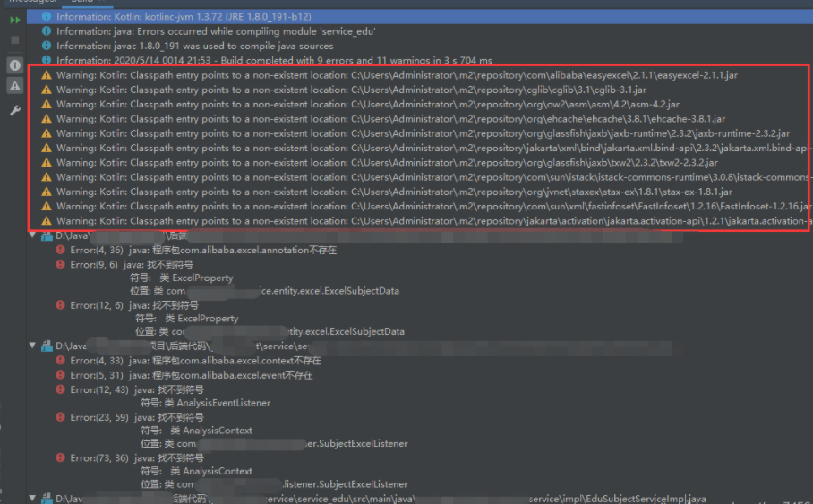Select the txw2-2.3.2.jar warning row
This screenshot has width=813, height=504.
419,162
